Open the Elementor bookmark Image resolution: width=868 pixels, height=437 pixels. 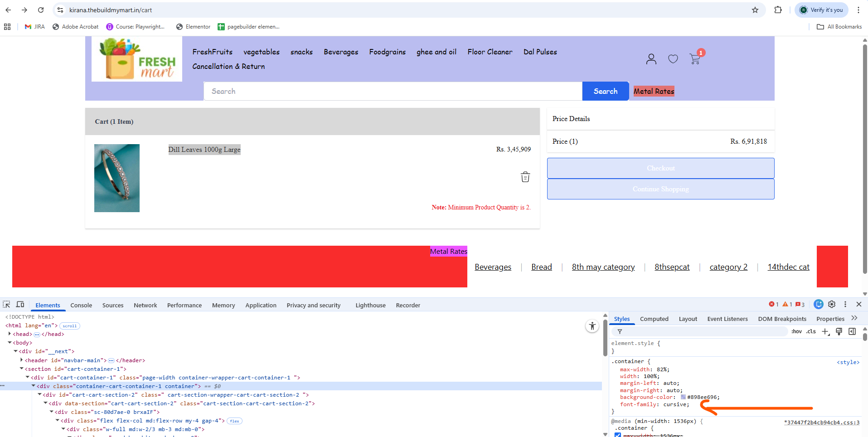pyautogui.click(x=193, y=27)
